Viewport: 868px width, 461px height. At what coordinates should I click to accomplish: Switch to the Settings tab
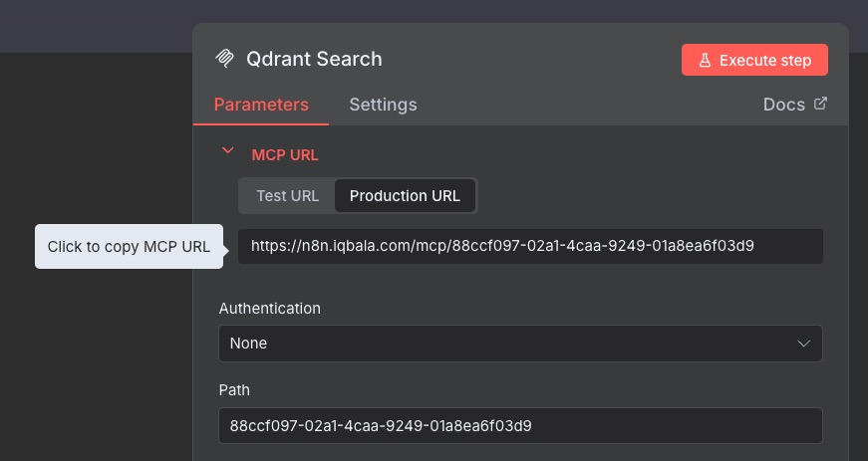click(x=383, y=105)
